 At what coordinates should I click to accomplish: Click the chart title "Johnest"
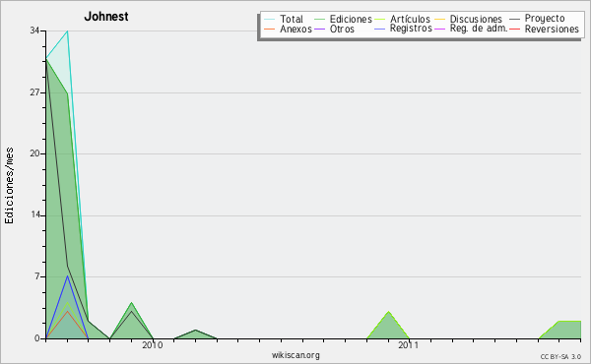pyautogui.click(x=106, y=17)
